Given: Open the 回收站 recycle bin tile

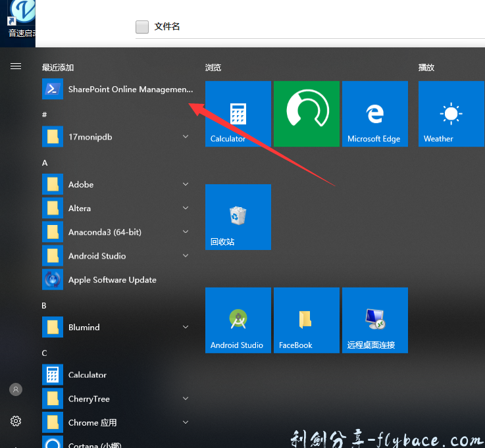Looking at the screenshot, I should click(x=238, y=217).
